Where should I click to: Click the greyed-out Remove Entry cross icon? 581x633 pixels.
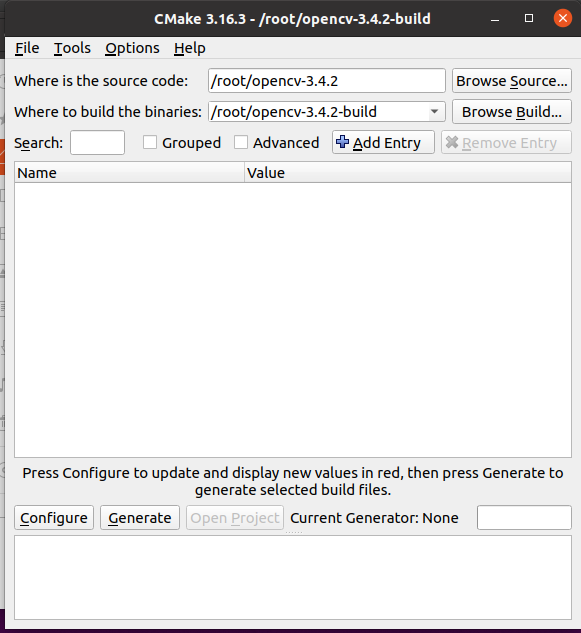[452, 142]
